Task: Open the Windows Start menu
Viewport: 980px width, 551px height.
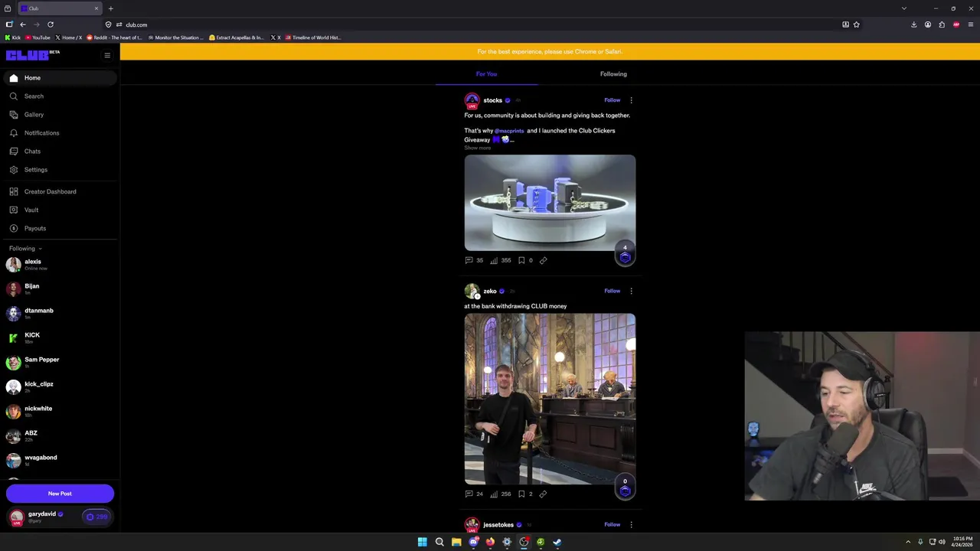Action: [423, 542]
